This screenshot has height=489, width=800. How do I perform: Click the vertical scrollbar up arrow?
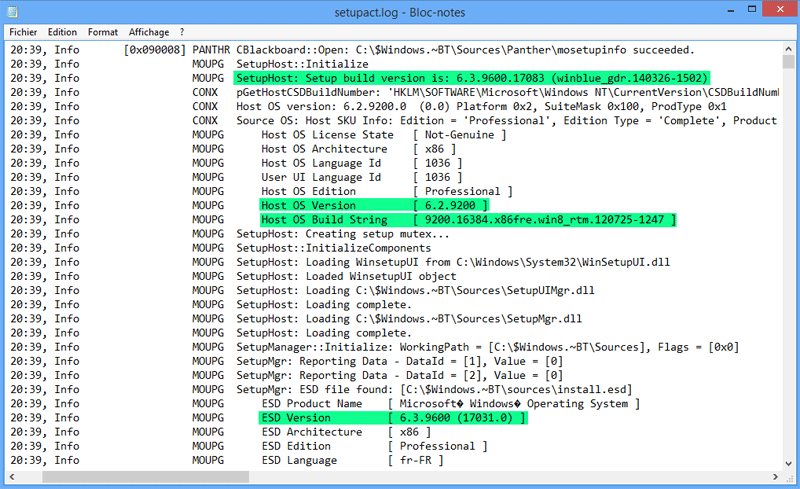pos(788,47)
